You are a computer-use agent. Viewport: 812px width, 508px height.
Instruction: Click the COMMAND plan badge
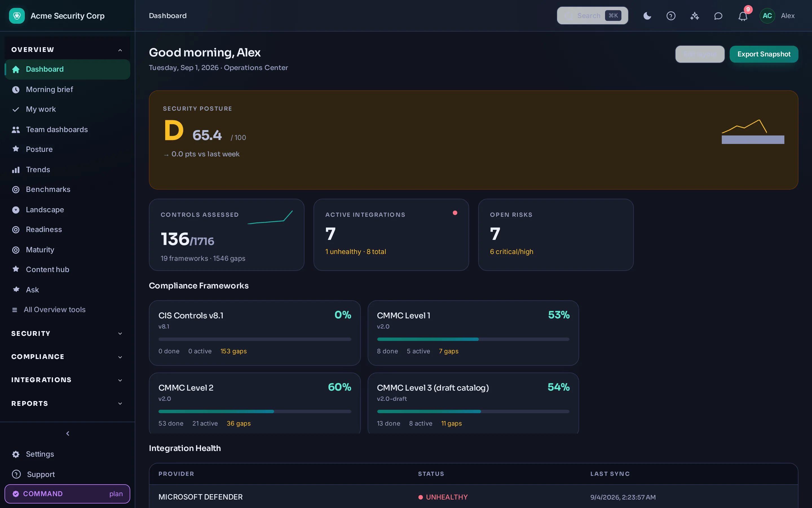point(67,494)
